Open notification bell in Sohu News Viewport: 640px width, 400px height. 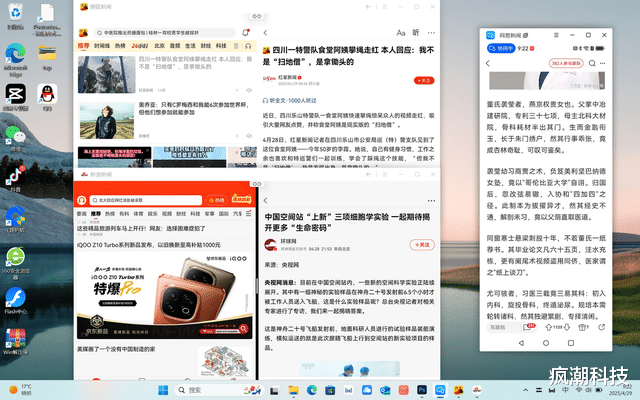245,33
